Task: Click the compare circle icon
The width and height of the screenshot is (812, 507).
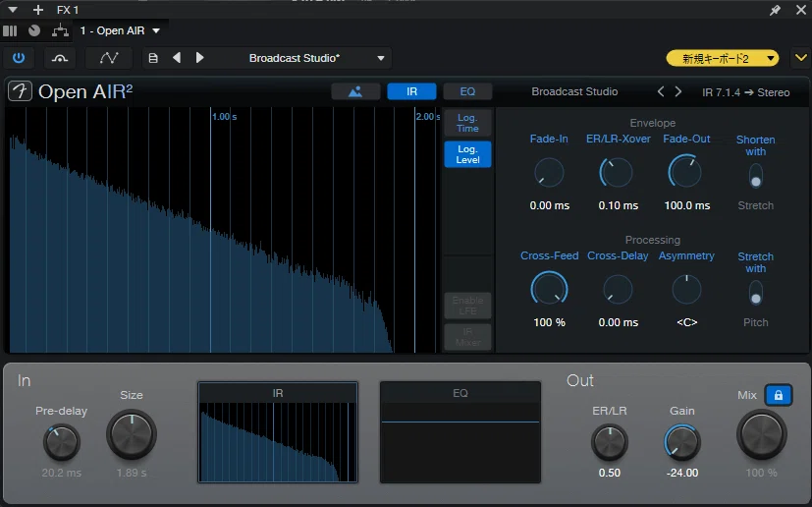Action: (34, 30)
